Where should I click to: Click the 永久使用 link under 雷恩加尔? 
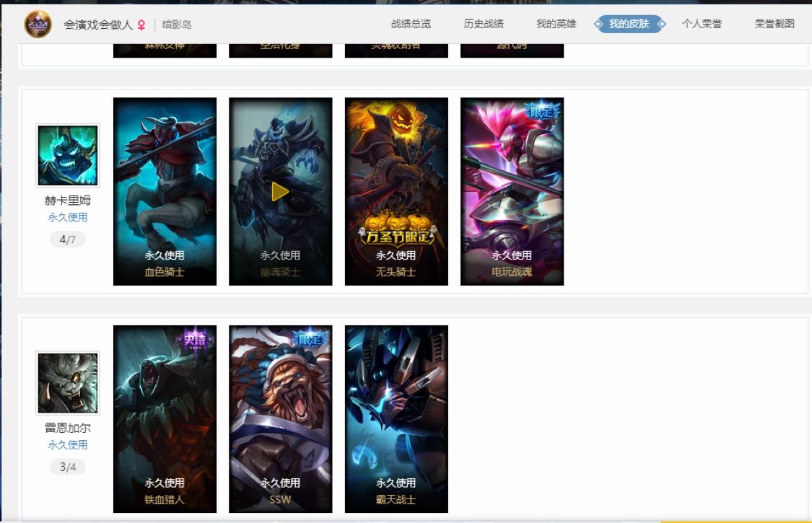[x=67, y=445]
